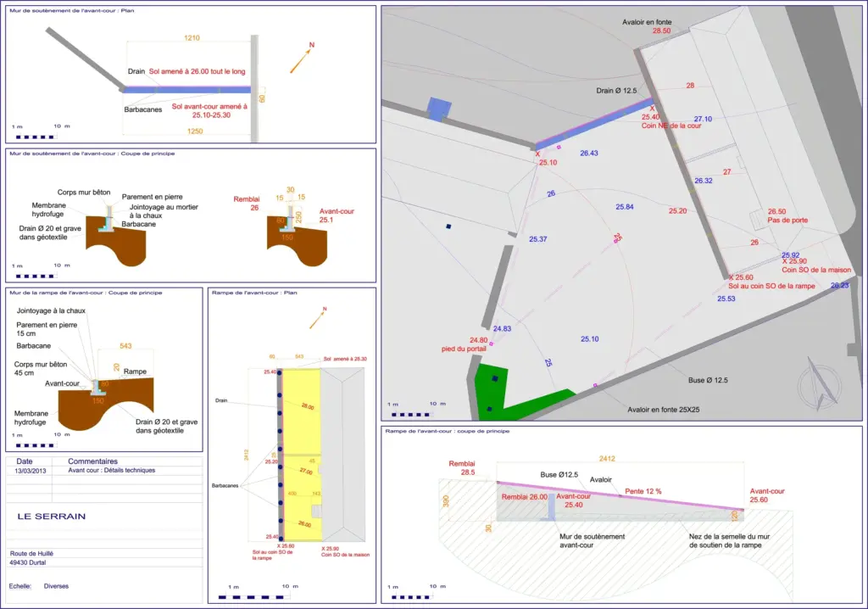This screenshot has height=609, width=868.
Task: Click the 1210 dimension in the top plan
Action: tap(192, 37)
